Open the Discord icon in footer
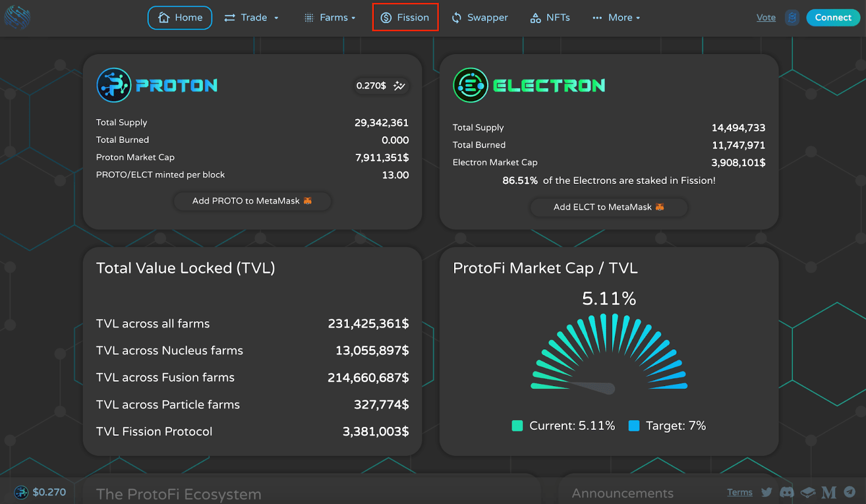Viewport: 866px width, 504px height. click(787, 492)
